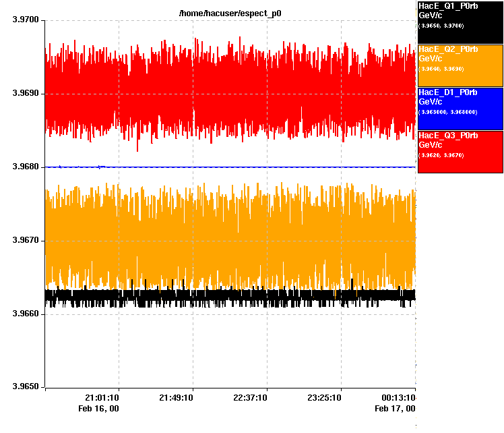
Task: Select the red HacE_Q3_P0rb legend box
Action: [460, 151]
